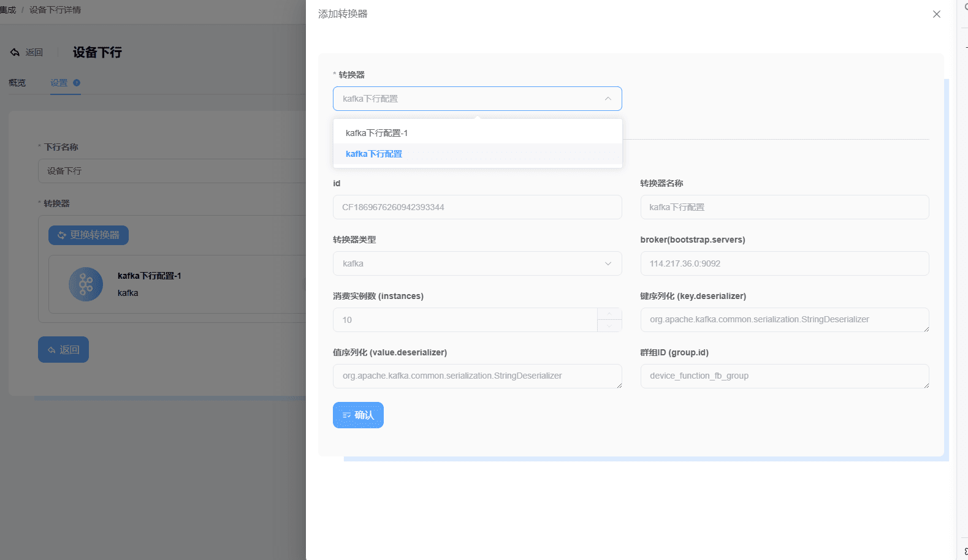
Task: Click the 设备下行详情 breadcrumb text
Action: click(x=55, y=10)
